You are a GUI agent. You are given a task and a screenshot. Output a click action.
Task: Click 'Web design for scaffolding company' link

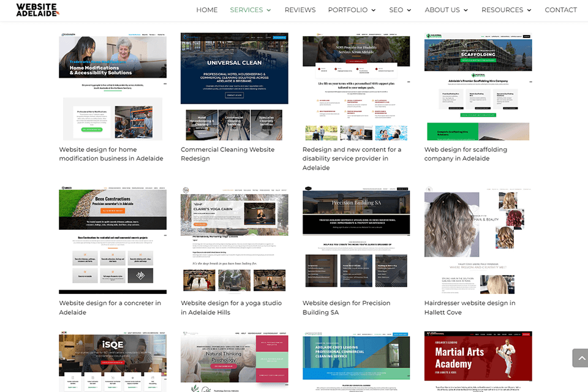tap(466, 154)
